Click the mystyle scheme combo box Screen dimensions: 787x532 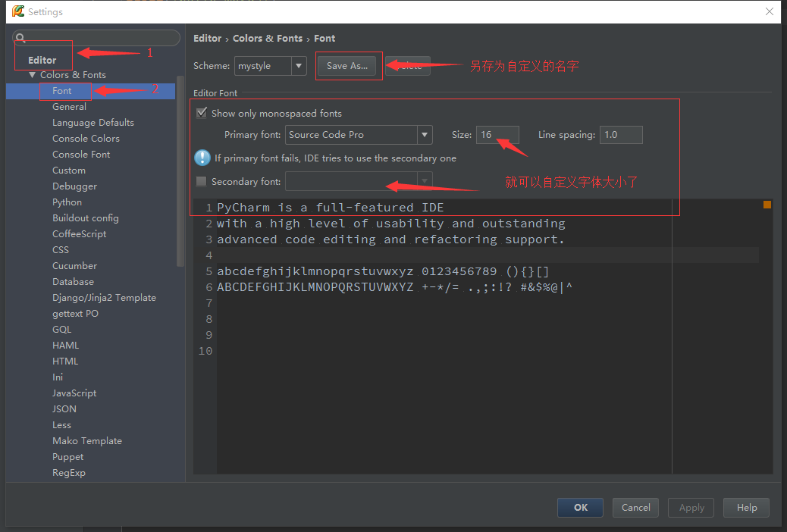270,66
